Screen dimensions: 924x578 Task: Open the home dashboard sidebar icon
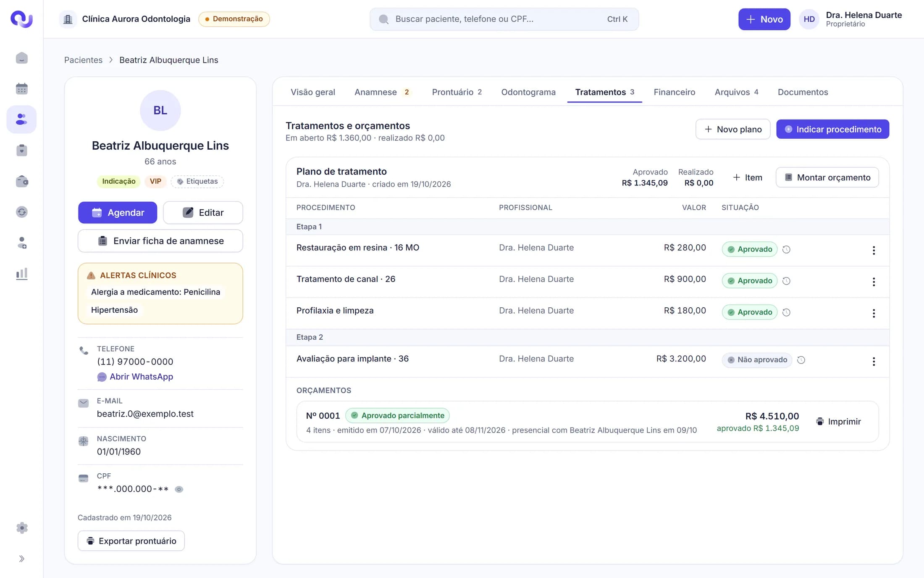point(21,58)
